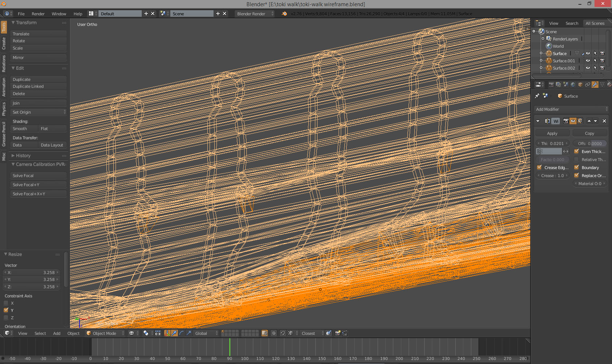Screen dimensions: 612x364
Task: Click the rotate manipulator arc icon
Action: (182, 333)
